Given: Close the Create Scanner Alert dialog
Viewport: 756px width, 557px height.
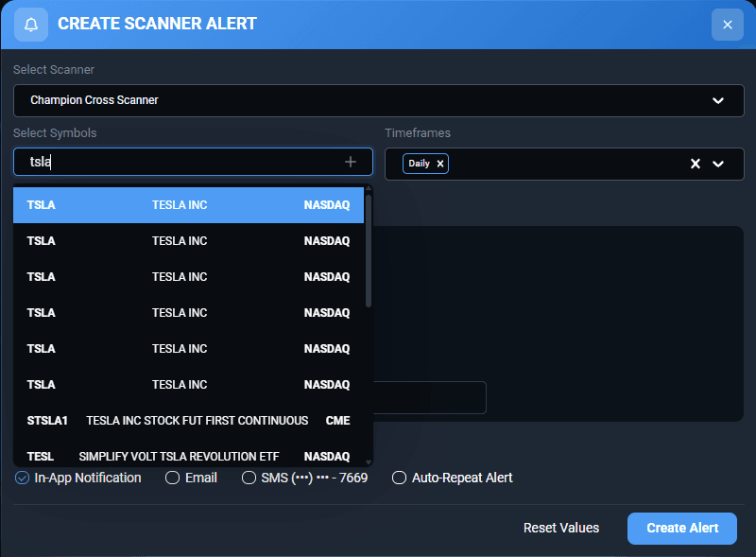Looking at the screenshot, I should coord(727,25).
